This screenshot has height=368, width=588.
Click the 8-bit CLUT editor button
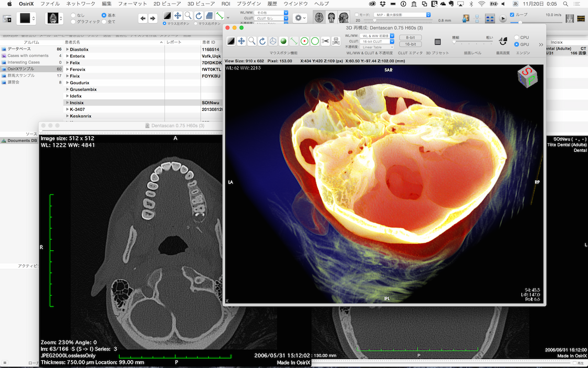click(410, 37)
